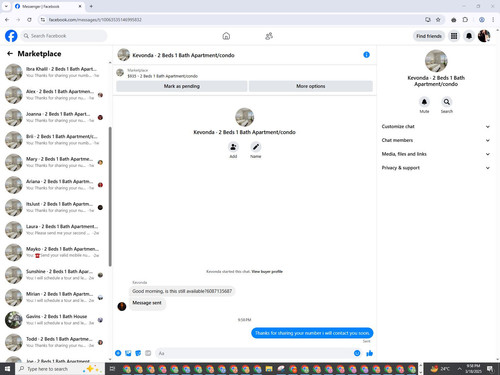
Task: Open Windows Start menu
Action: (x=7, y=369)
